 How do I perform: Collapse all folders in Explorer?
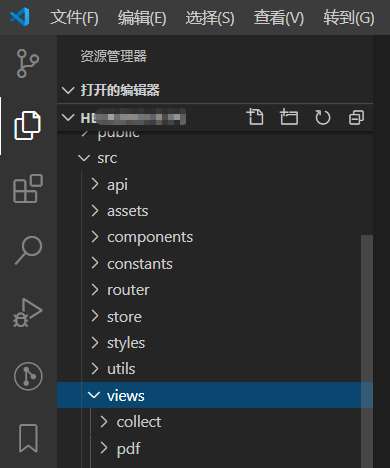point(356,117)
